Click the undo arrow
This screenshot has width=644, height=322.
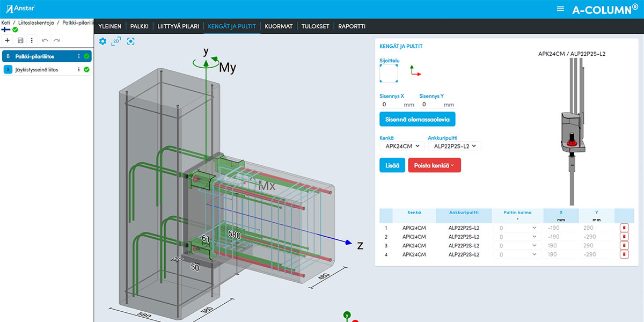click(45, 40)
